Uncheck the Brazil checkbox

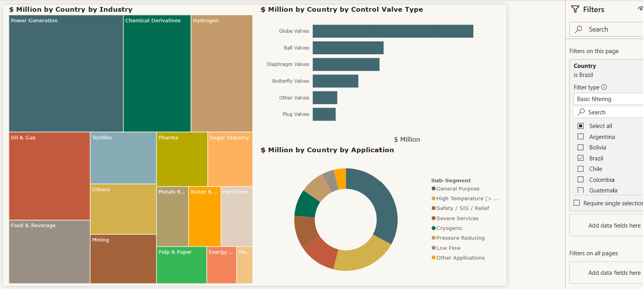point(581,158)
